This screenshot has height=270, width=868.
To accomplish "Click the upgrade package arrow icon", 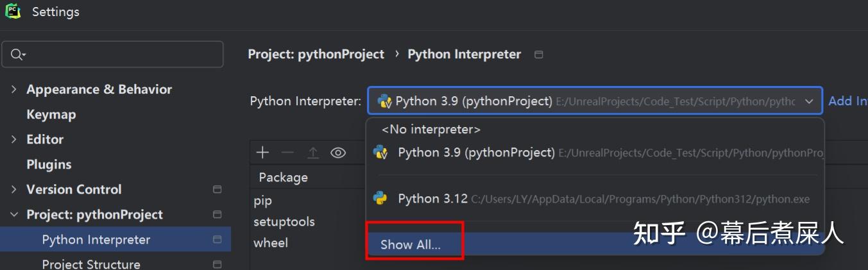I will pyautogui.click(x=312, y=153).
